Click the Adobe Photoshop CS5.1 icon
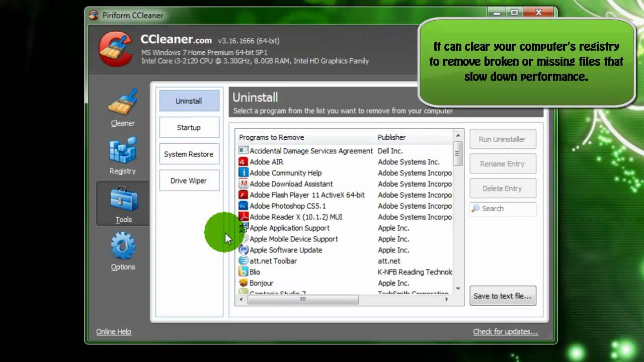 (x=244, y=206)
